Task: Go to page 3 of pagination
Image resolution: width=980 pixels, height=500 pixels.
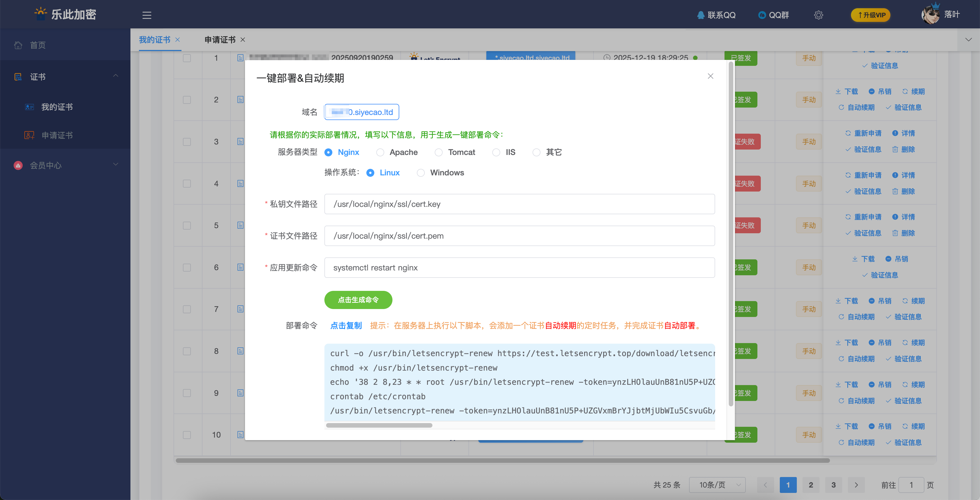Action: [x=833, y=485]
